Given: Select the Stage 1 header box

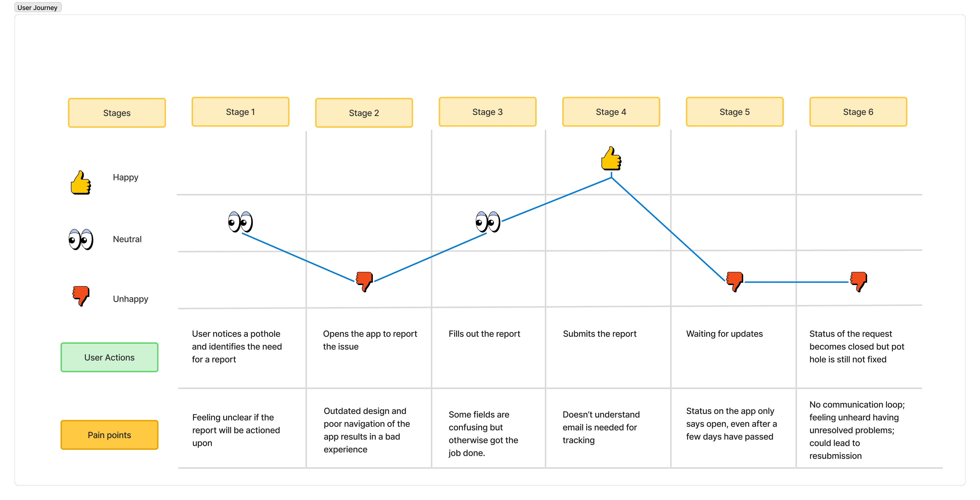Looking at the screenshot, I should 240,112.
